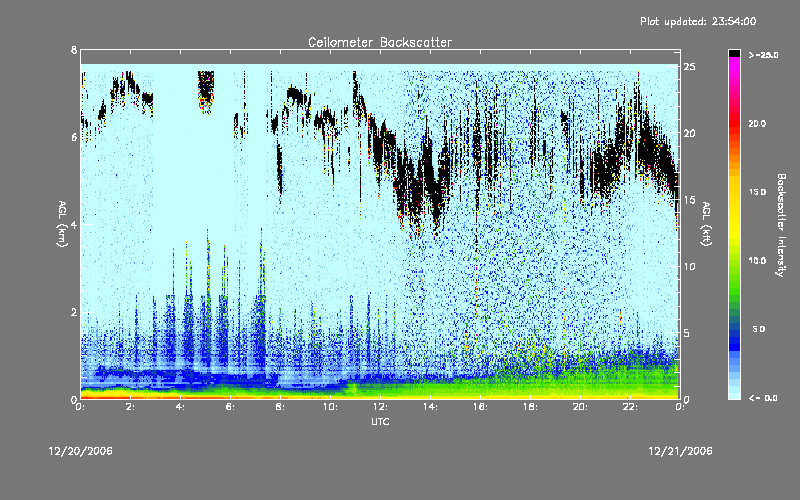
Task: Click the "Ceilometer Backscatter" plot title
Action: 380,42
